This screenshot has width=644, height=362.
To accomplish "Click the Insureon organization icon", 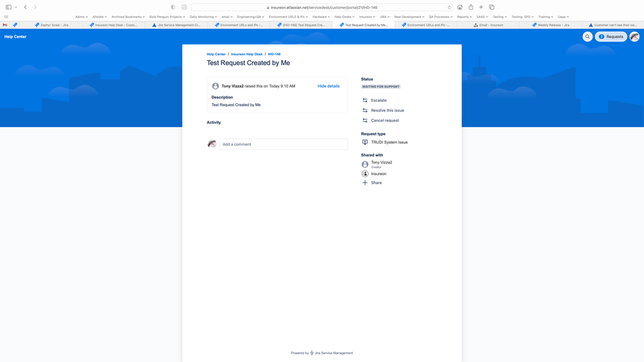I will tap(365, 174).
